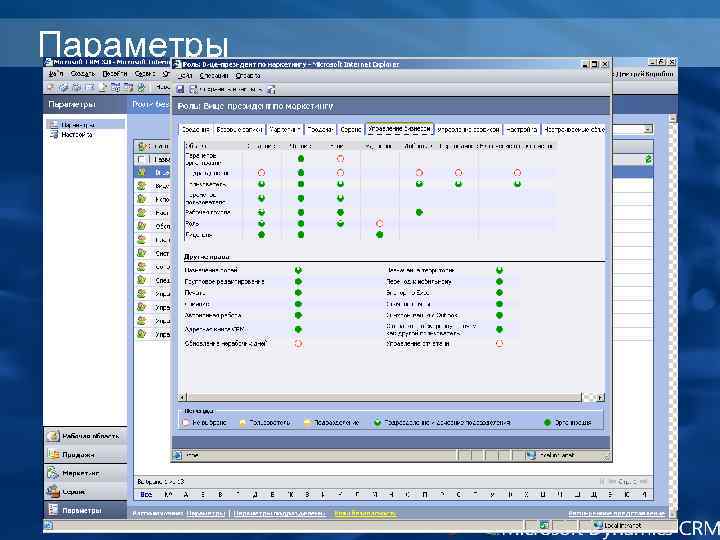Click the icon right of Сохранить и закрыть
The image size is (720, 540).
coord(271,89)
